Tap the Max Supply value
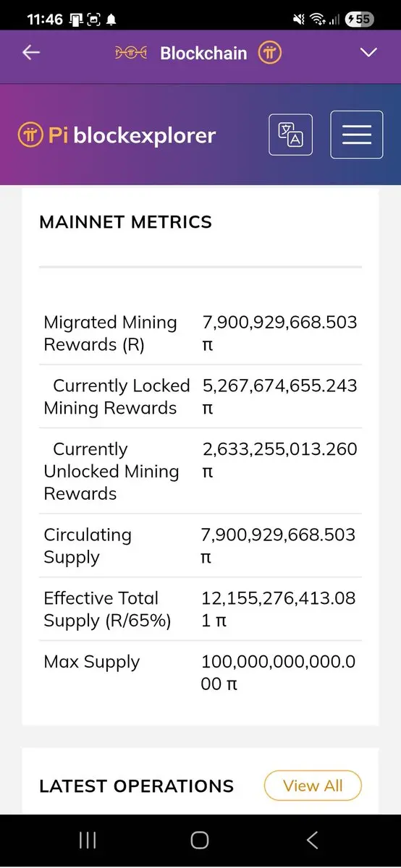 [279, 672]
